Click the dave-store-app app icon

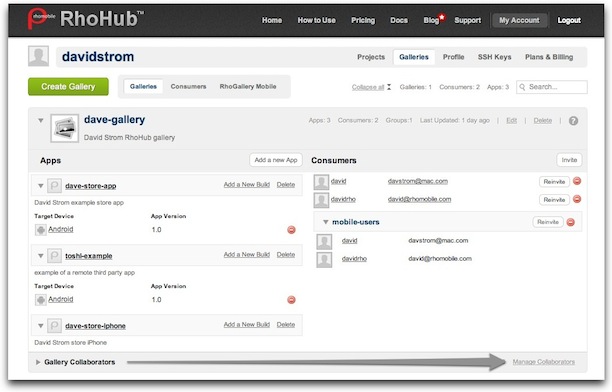pos(54,185)
